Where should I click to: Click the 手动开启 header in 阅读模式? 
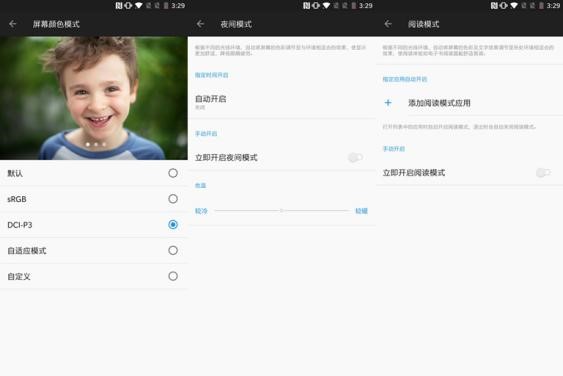pos(394,149)
